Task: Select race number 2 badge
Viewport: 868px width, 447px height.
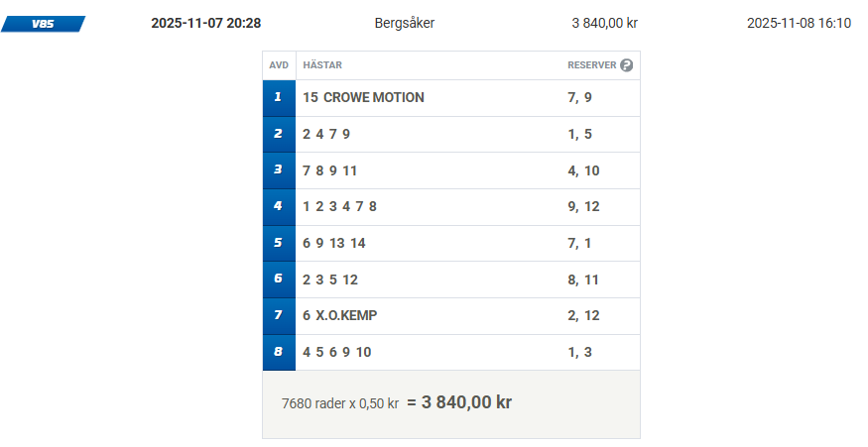Action: [x=279, y=134]
